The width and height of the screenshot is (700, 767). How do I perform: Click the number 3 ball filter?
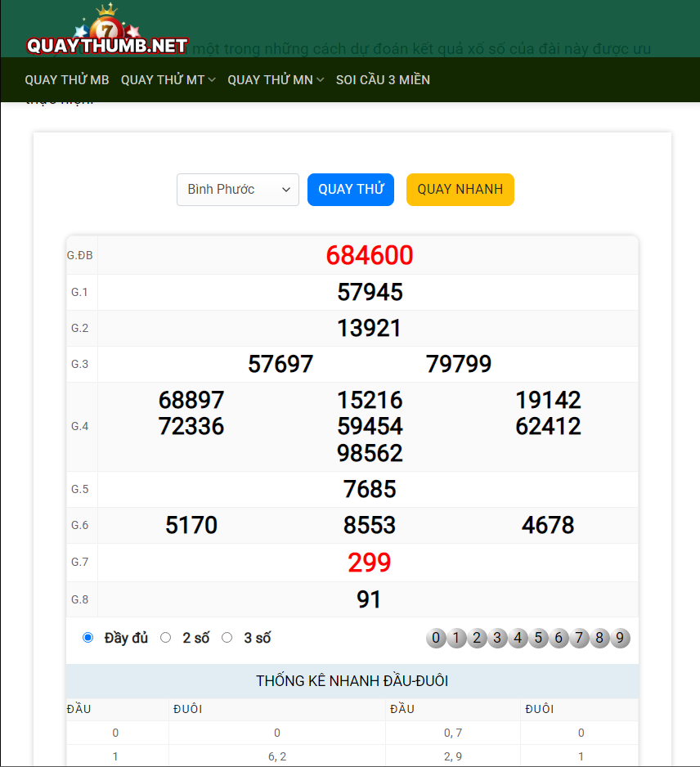497,639
